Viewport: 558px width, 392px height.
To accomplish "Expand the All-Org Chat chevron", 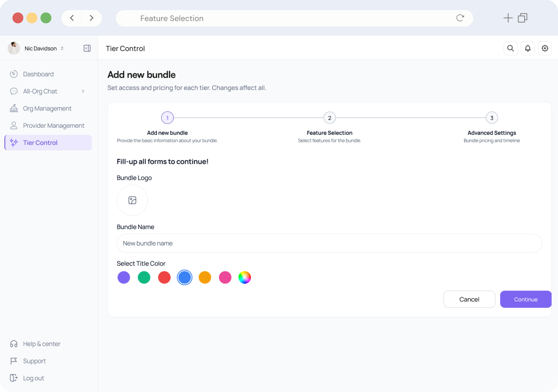I will point(83,91).
